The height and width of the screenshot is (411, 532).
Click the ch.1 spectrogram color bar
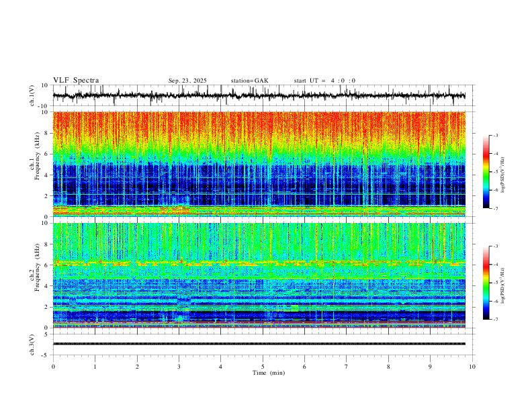coord(486,172)
